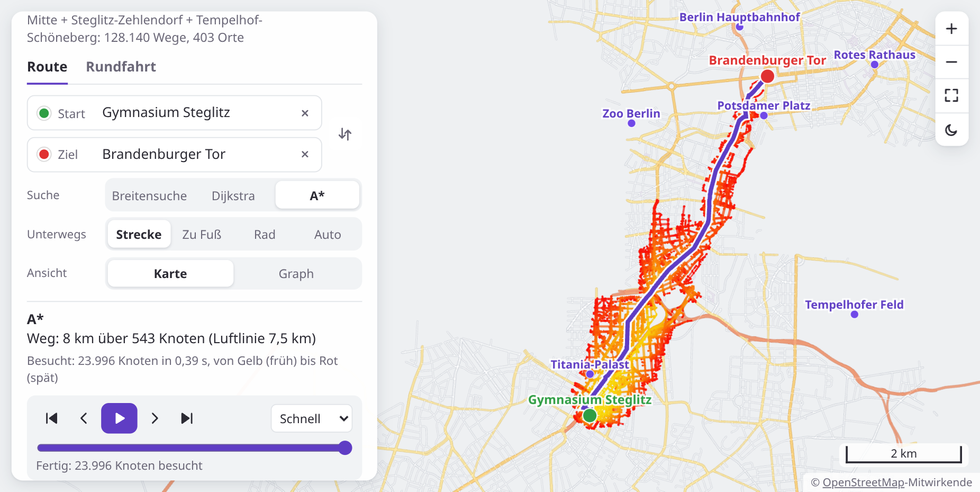Click the green Start marker on map
The image size is (980, 492).
589,415
